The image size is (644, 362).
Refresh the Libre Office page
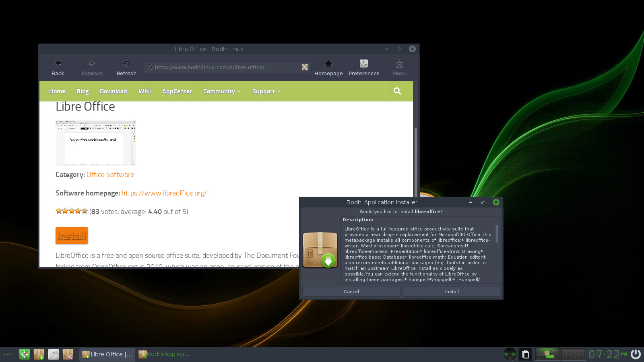[126, 68]
